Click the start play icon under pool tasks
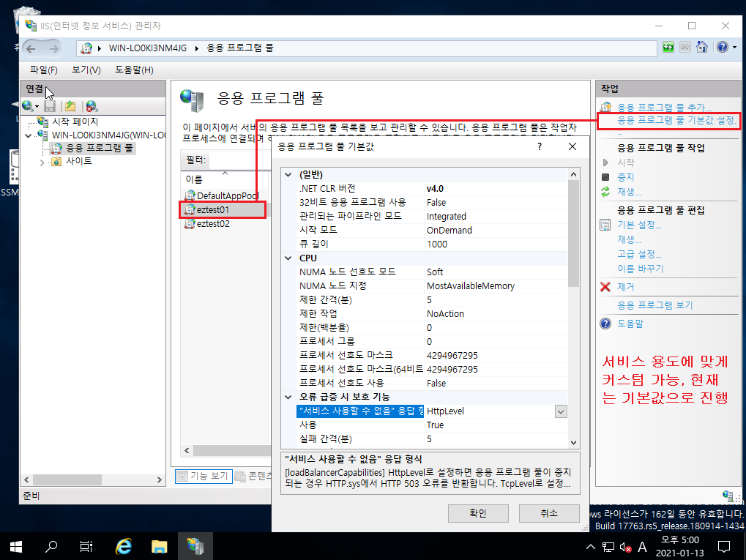 [605, 163]
